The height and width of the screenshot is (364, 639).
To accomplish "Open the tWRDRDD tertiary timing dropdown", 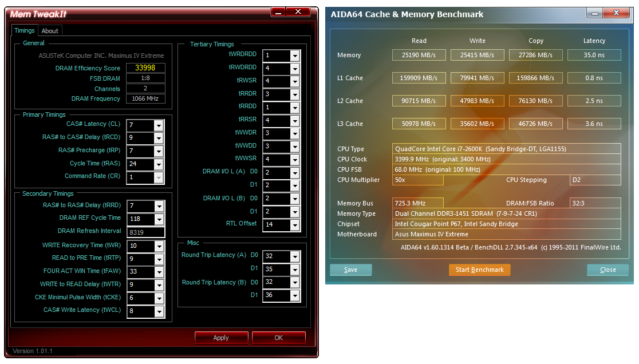I will pos(295,56).
